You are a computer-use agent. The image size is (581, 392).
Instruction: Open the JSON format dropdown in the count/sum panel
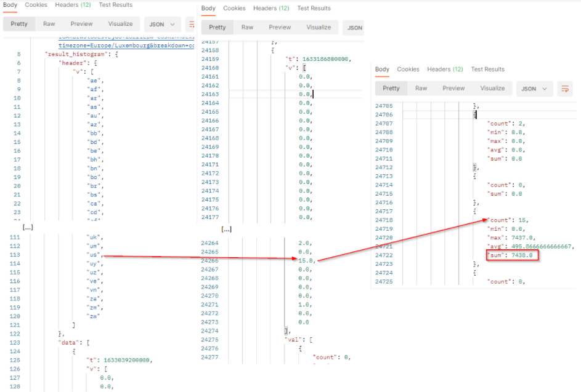(534, 89)
